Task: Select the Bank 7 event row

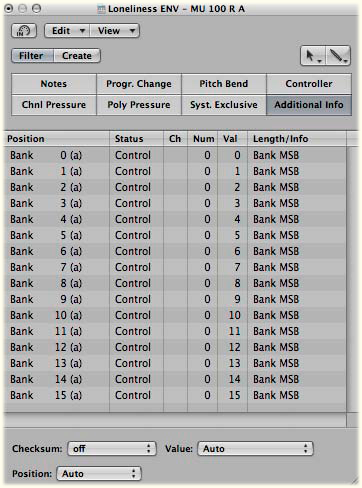Action: [177, 267]
